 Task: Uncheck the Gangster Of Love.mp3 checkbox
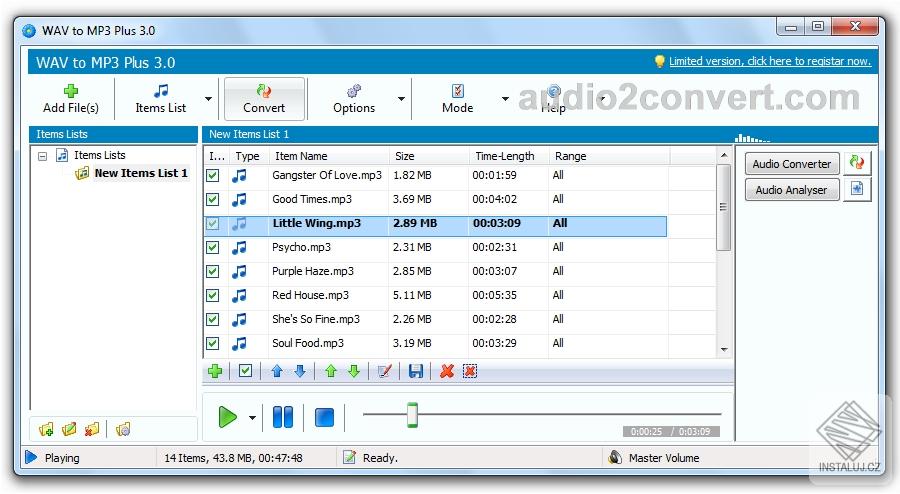point(213,175)
